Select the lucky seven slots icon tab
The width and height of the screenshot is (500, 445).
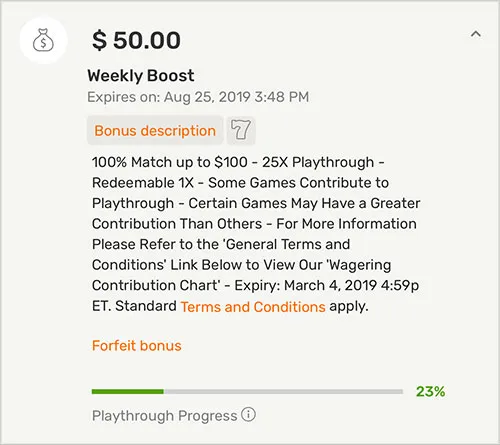point(241,130)
